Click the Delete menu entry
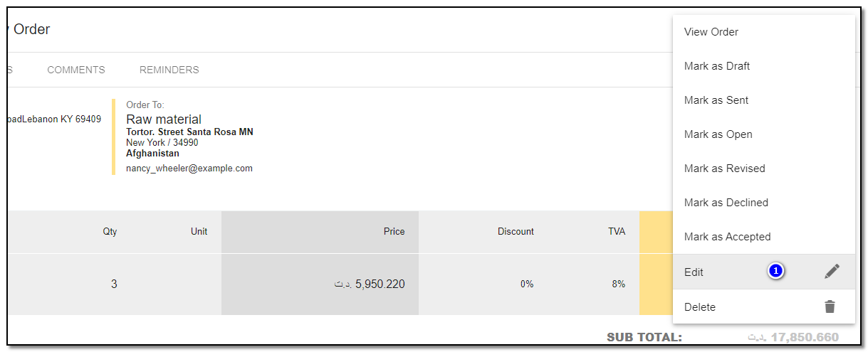 699,307
